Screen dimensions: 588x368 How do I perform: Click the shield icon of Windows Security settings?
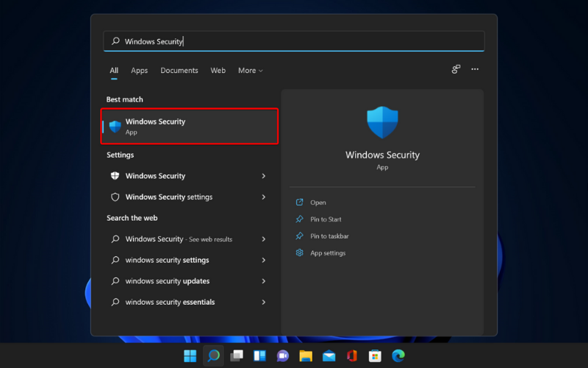click(115, 197)
